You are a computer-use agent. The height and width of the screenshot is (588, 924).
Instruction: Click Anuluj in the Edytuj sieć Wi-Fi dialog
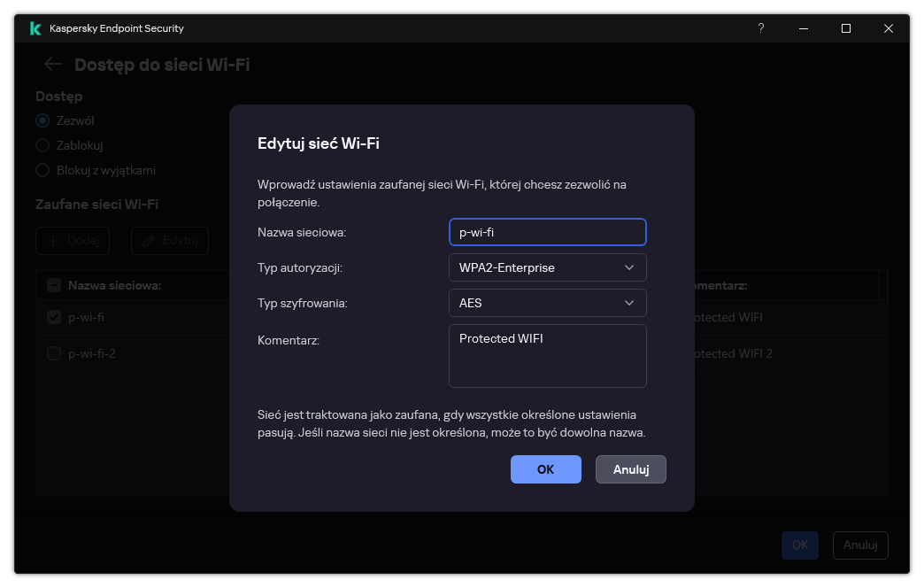pyautogui.click(x=630, y=469)
